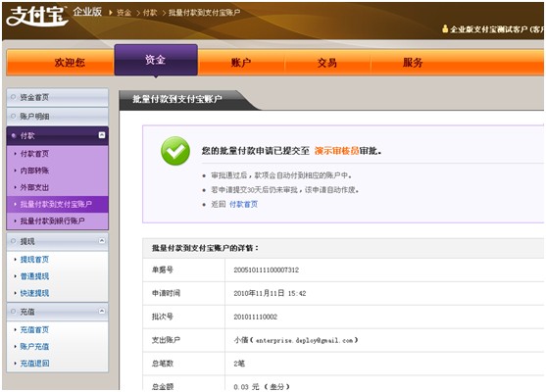Click the green checkmark success icon
The image size is (546, 392).
pyautogui.click(x=175, y=151)
